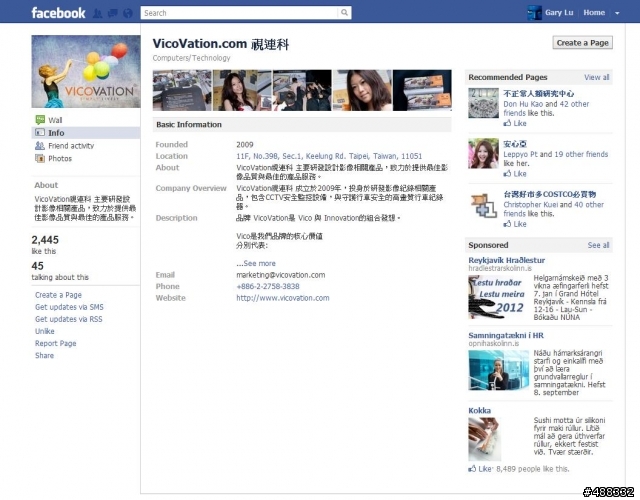Click the Info card icon
This screenshot has width=640, height=500.
click(x=40, y=132)
